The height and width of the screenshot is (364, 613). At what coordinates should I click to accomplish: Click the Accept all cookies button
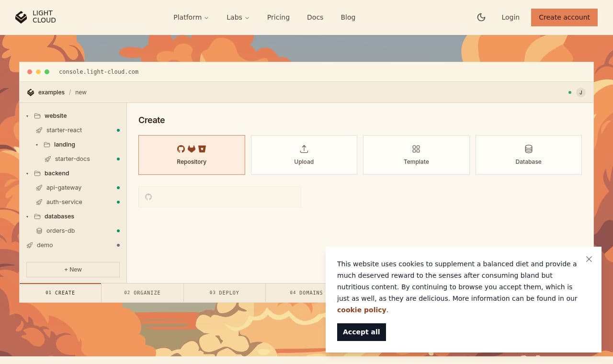point(362,332)
